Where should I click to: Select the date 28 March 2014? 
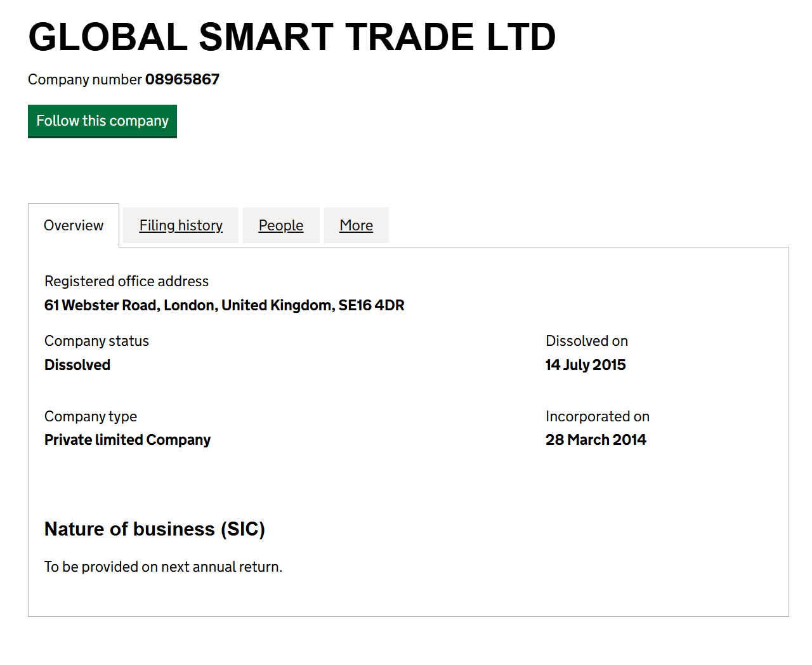pos(596,440)
